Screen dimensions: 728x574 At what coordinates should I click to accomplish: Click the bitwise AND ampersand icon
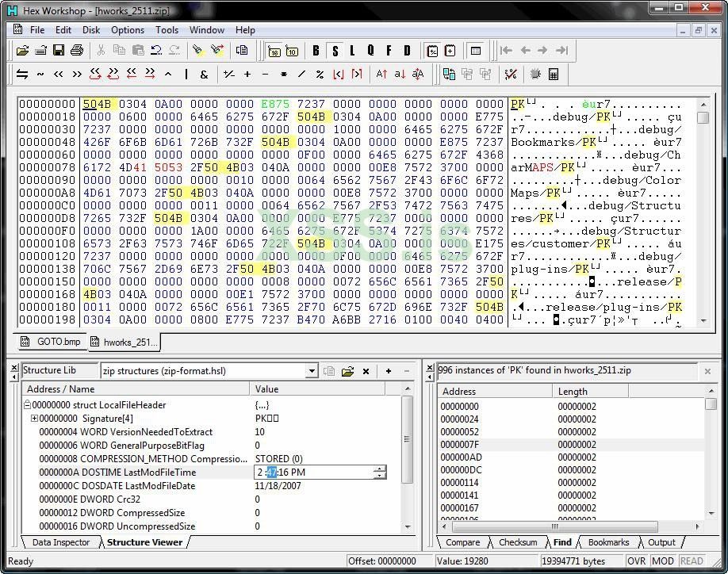(x=204, y=74)
